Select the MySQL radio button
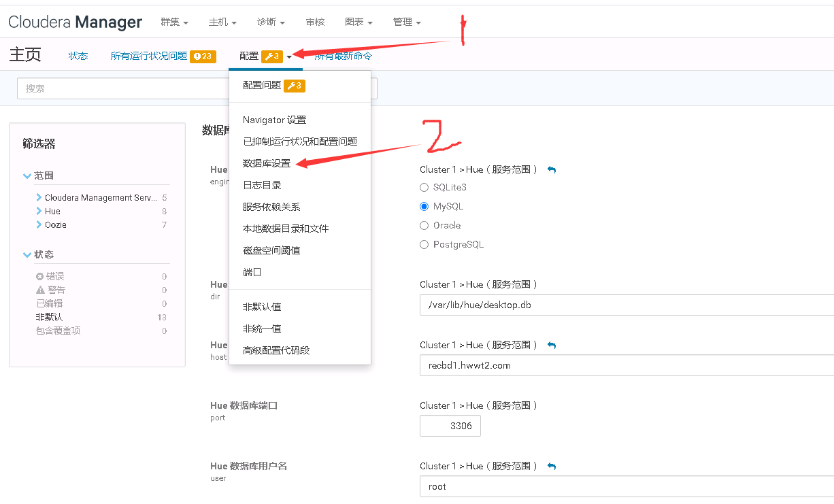The image size is (834, 504). [424, 206]
